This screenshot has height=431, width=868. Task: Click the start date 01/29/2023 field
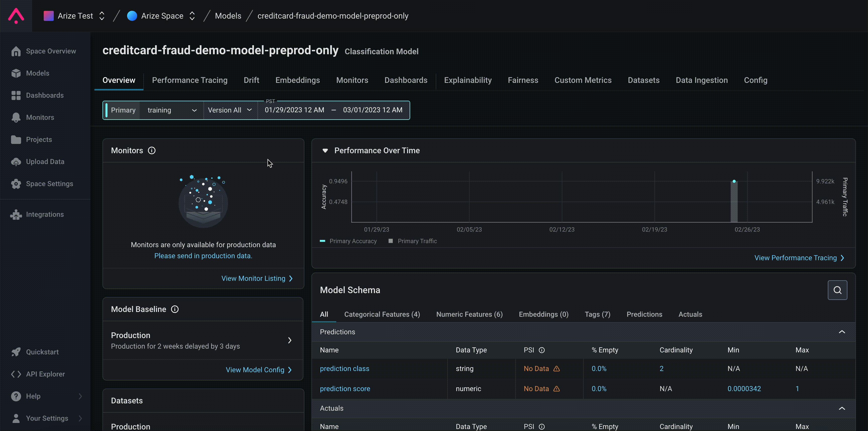[294, 110]
